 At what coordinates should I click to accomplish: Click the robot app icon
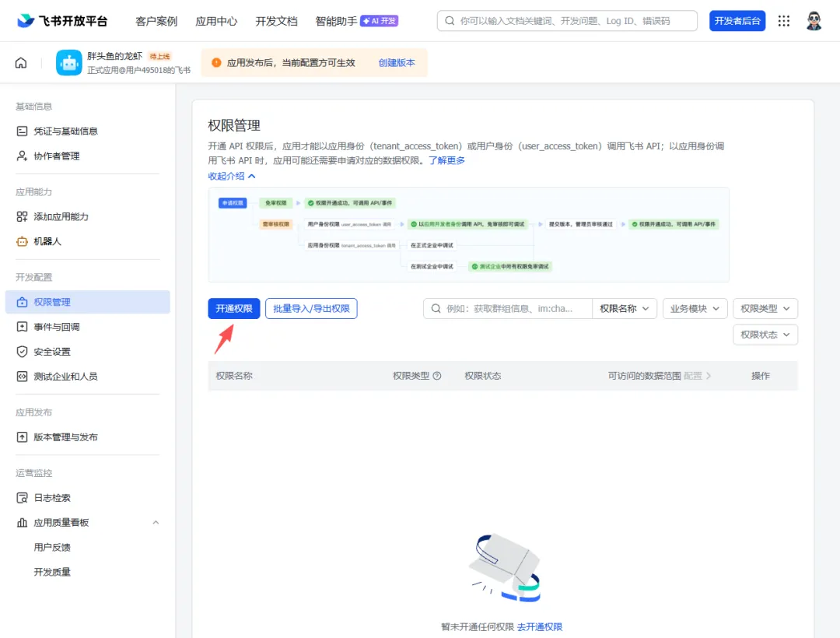[69, 63]
